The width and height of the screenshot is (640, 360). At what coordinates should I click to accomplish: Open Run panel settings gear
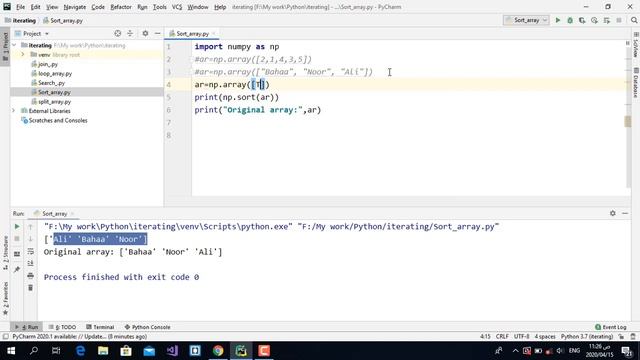(x=613, y=213)
